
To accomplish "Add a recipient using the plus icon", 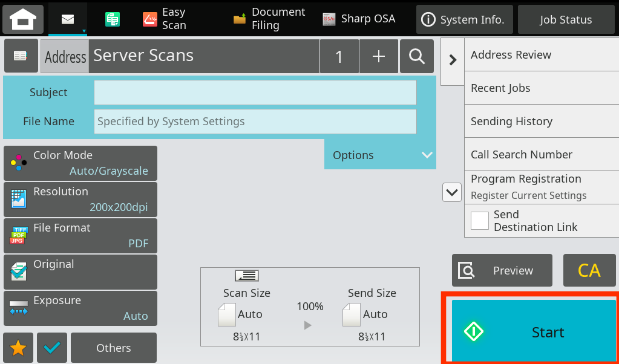I will (378, 56).
